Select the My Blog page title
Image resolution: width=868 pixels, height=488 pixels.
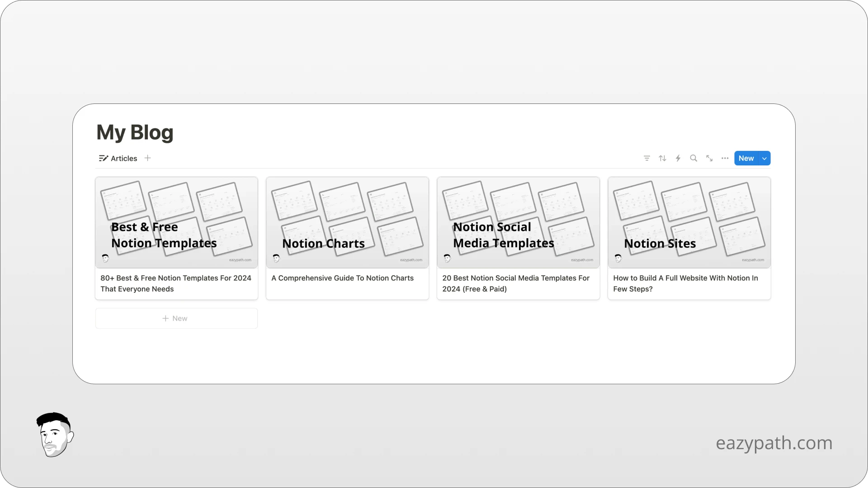click(x=135, y=131)
